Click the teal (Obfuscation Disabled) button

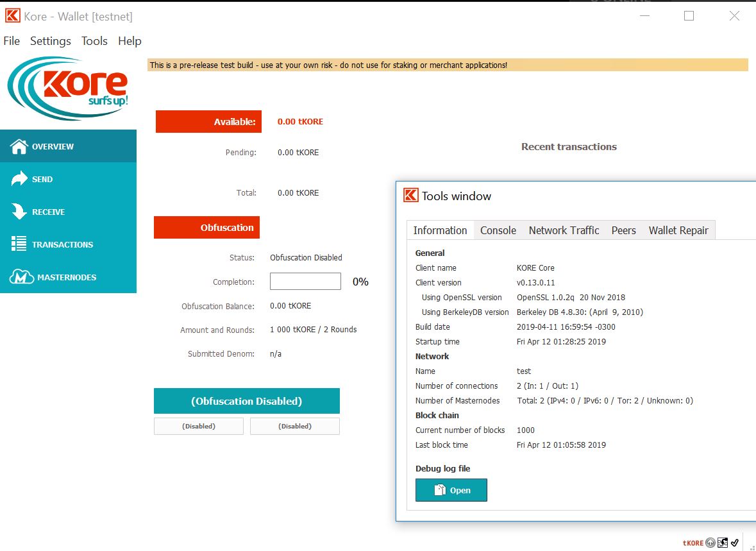tap(247, 401)
